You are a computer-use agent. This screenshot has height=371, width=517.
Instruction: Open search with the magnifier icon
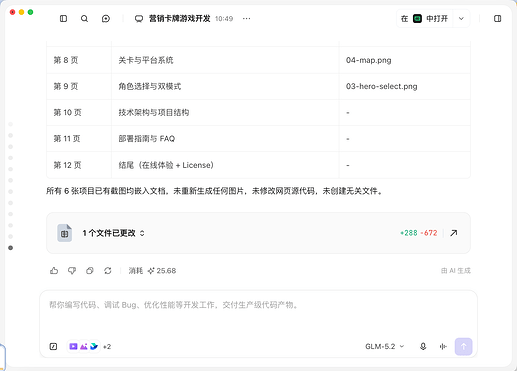pos(84,19)
